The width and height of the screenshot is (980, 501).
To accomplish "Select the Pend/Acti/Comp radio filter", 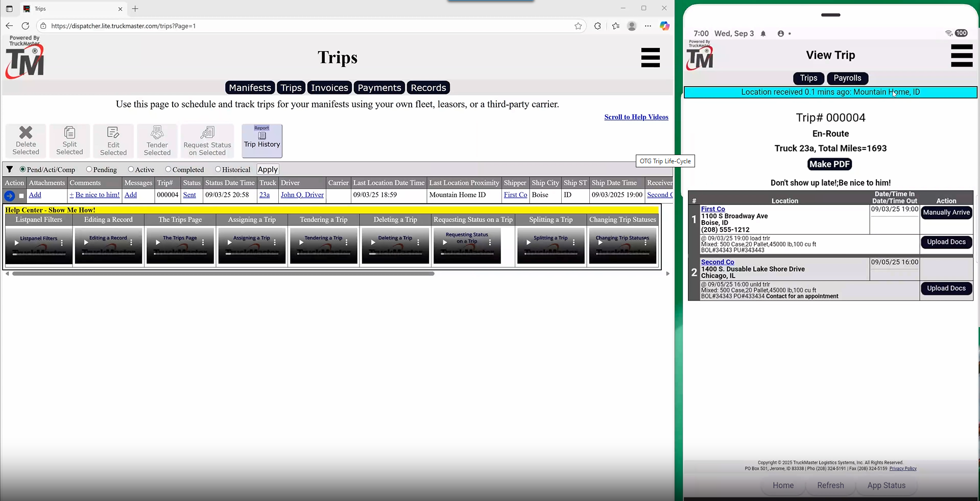I will [x=23, y=169].
